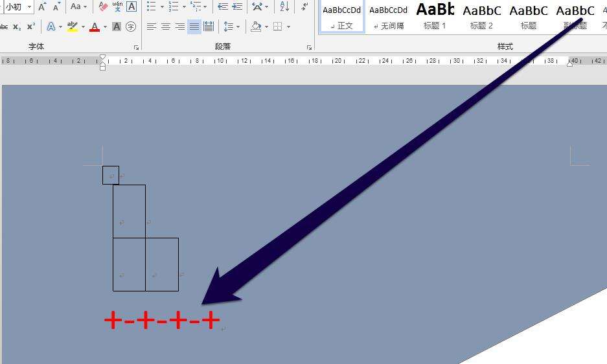Clear all formatting with eraser icon
607x364 pixels.
click(x=103, y=6)
